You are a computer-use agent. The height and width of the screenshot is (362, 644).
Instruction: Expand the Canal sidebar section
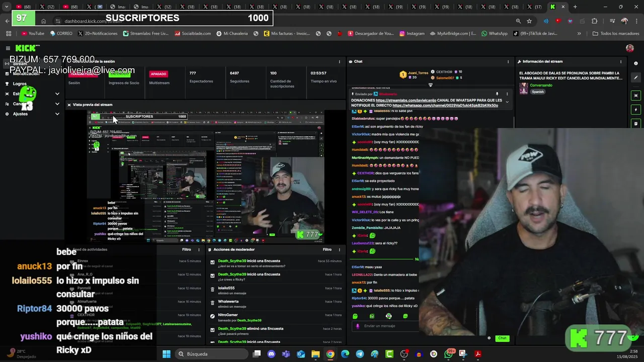[x=57, y=104]
